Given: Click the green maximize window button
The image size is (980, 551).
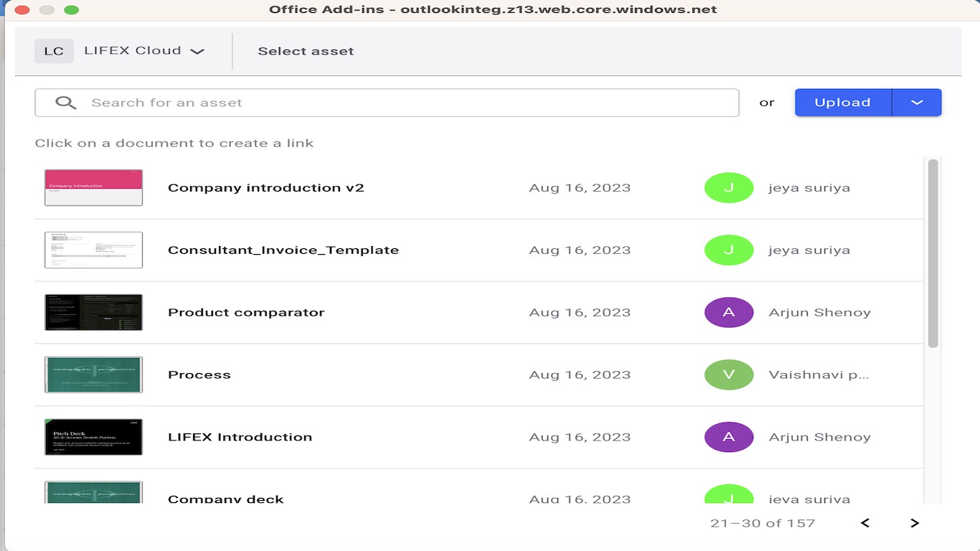Looking at the screenshot, I should coord(71,10).
